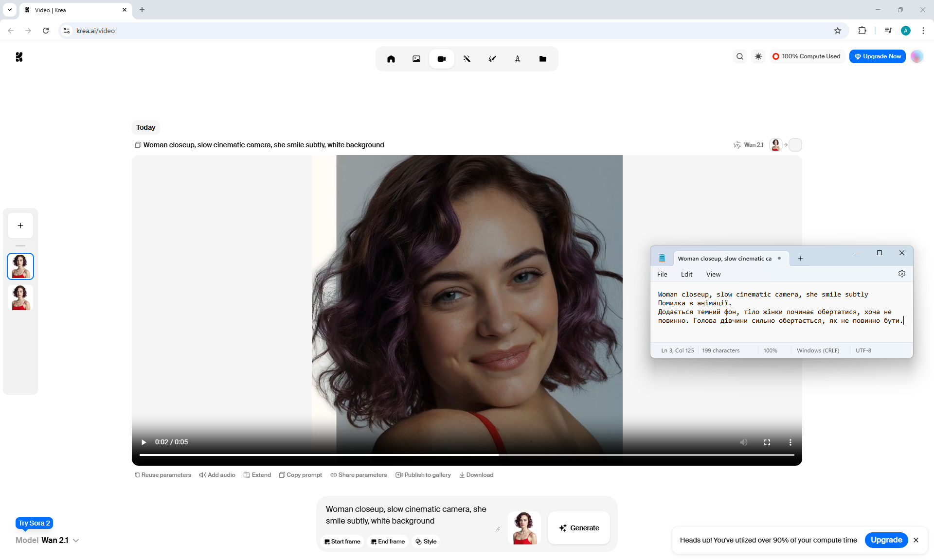This screenshot has height=560, width=934.
Task: Open video player more options menu
Action: coord(790,442)
